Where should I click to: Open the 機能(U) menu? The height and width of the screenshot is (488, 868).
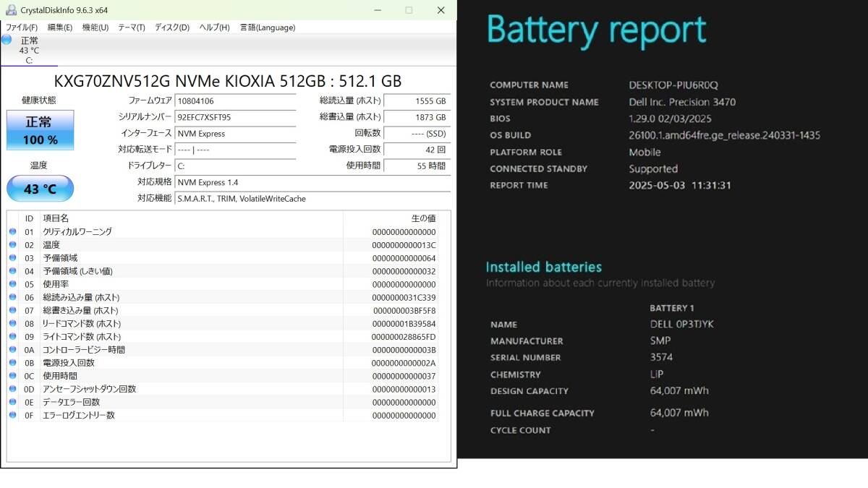click(x=95, y=27)
